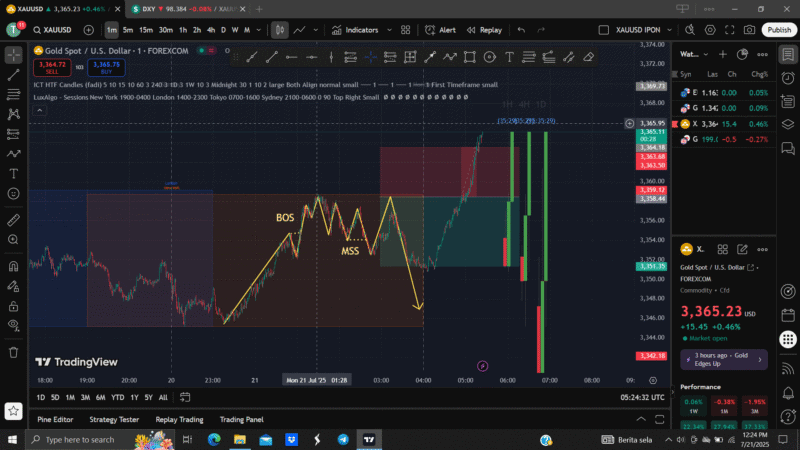800x450 pixels.
Task: Switch to the Strategy Tester tab
Action: [114, 419]
